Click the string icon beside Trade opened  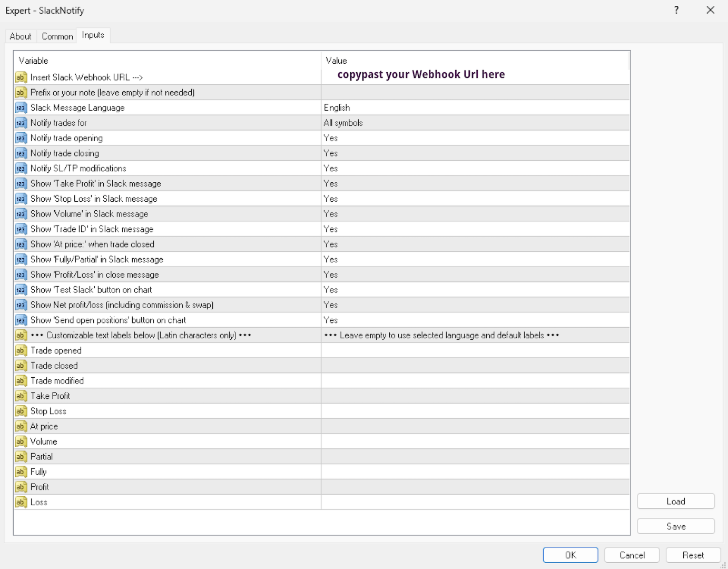[21, 351]
